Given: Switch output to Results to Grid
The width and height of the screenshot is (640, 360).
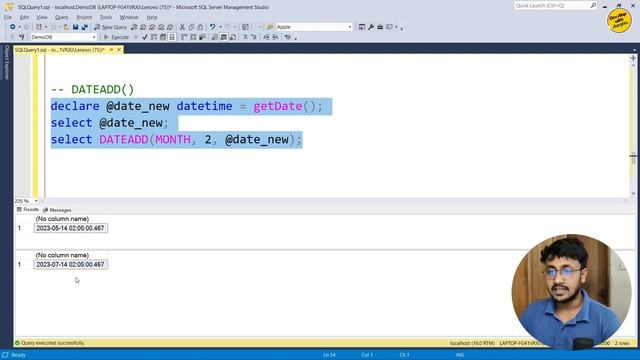Looking at the screenshot, I should coord(224,37).
